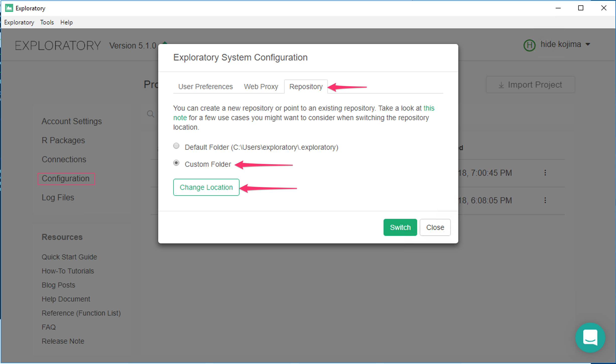Click the EXPLORATORY logo text

[x=58, y=46]
